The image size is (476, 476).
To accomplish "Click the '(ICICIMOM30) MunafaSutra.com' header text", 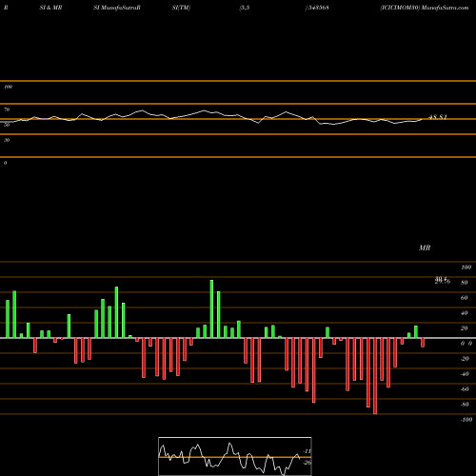I will pos(425,8).
